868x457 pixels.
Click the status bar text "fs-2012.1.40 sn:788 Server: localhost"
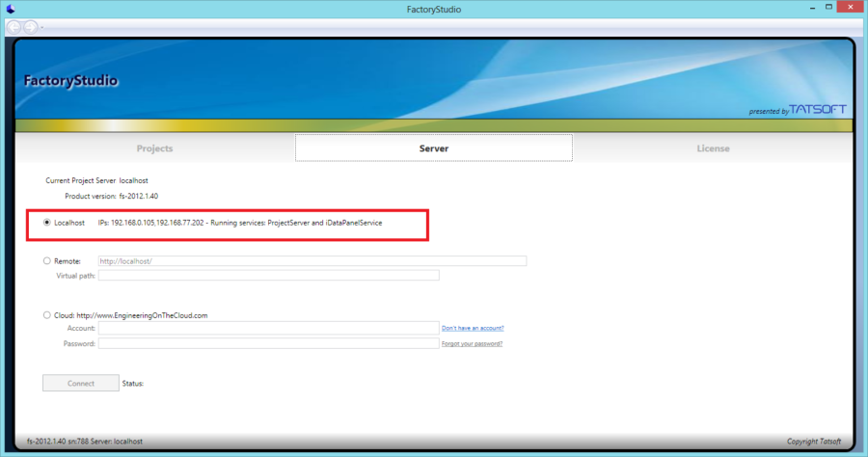pyautogui.click(x=85, y=441)
